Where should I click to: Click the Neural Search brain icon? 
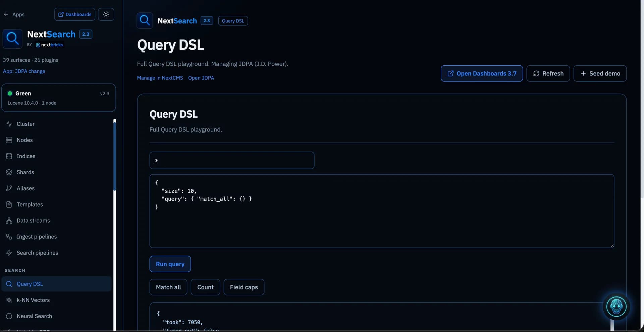pos(9,316)
